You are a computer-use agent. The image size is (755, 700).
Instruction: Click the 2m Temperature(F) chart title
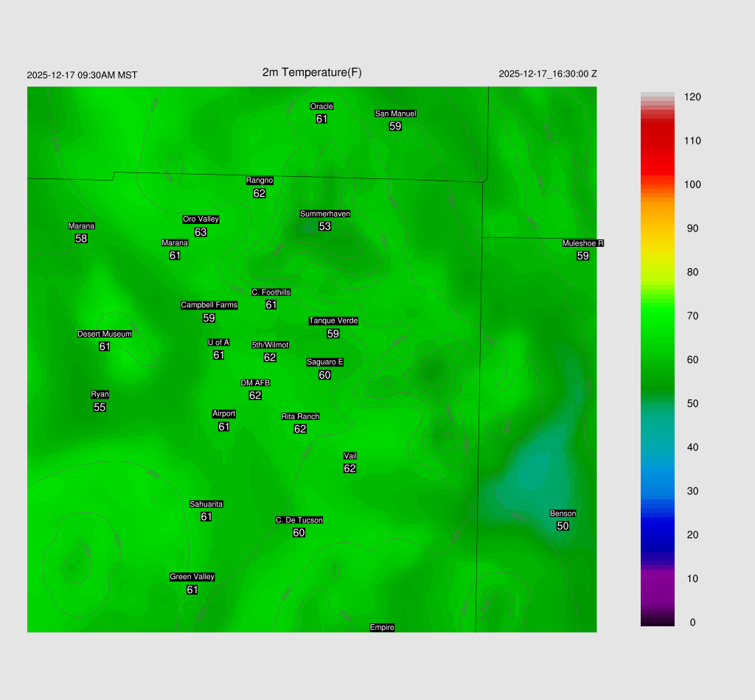[x=312, y=72]
